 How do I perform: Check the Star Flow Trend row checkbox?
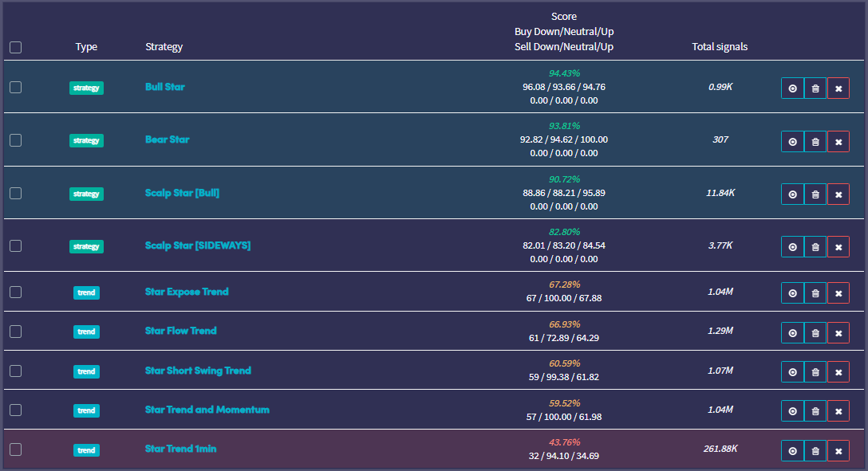[15, 332]
